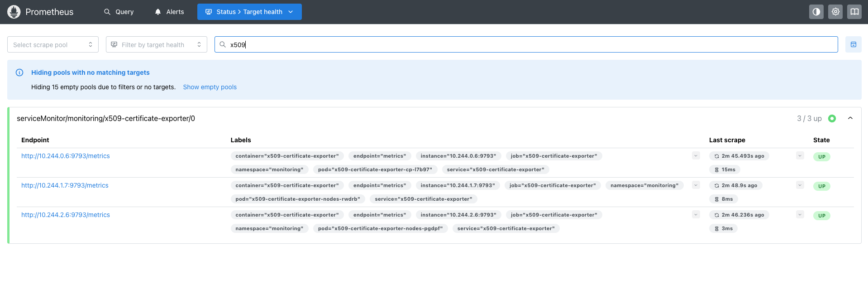The image size is (868, 285).
Task: Open endpoint http://10.244.1.7:9793/metrics
Action: [65, 185]
